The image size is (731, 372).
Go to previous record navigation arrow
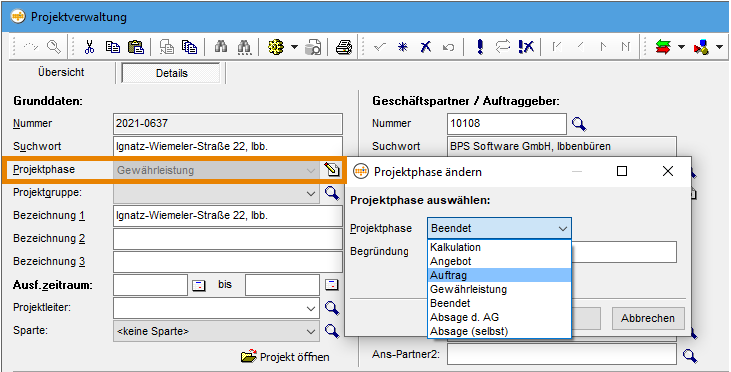click(x=580, y=47)
